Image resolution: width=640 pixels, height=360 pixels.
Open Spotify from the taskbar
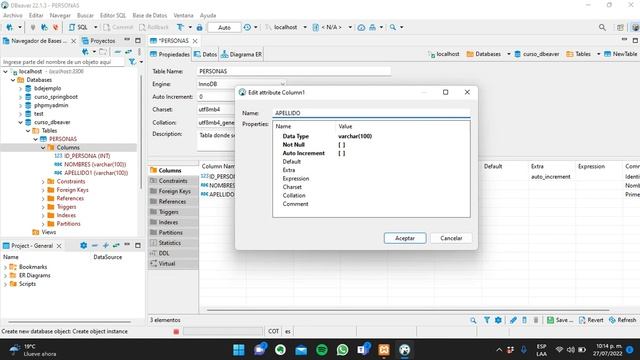pyautogui.click(x=322, y=350)
